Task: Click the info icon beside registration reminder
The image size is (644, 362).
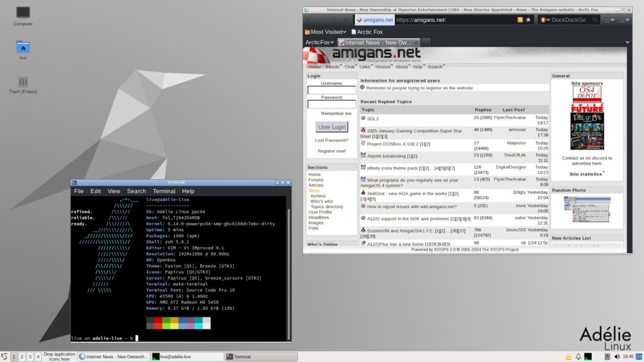Action: [x=363, y=87]
